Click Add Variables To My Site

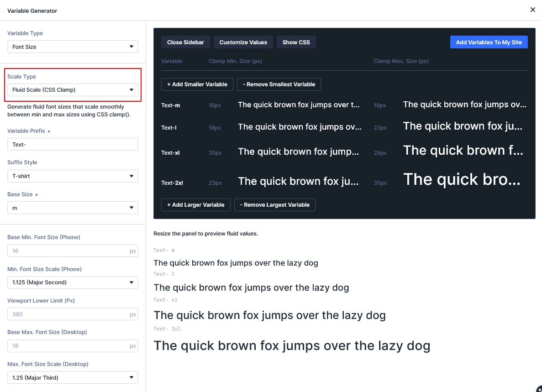[489, 42]
